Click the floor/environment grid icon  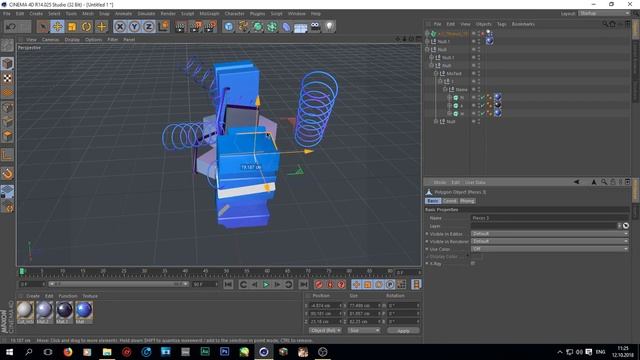(x=301, y=27)
